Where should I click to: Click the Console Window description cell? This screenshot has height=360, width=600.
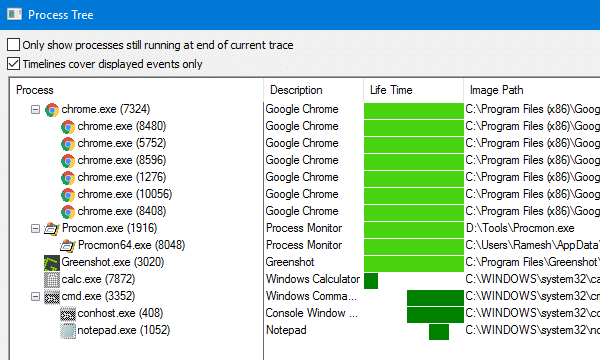click(312, 313)
